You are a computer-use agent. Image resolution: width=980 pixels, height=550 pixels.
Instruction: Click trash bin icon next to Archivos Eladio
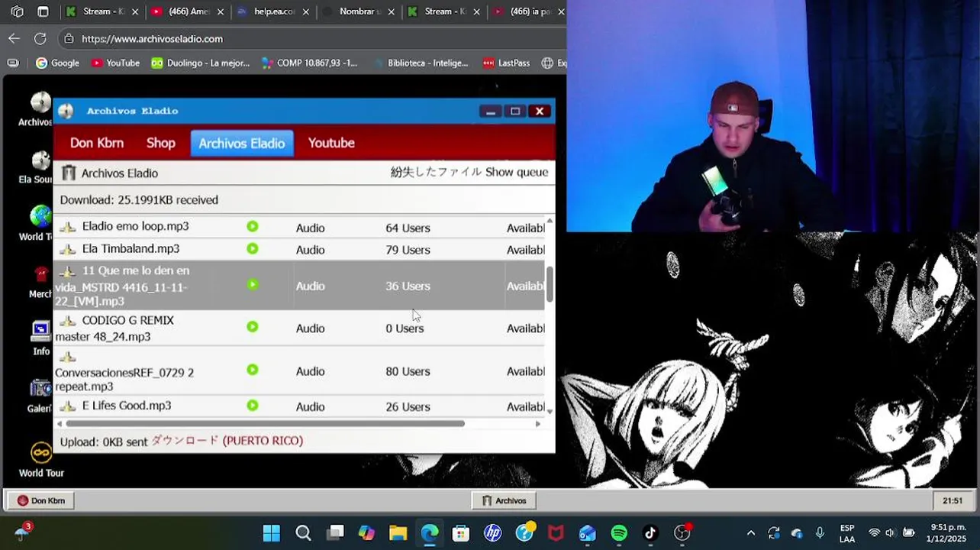click(x=69, y=173)
